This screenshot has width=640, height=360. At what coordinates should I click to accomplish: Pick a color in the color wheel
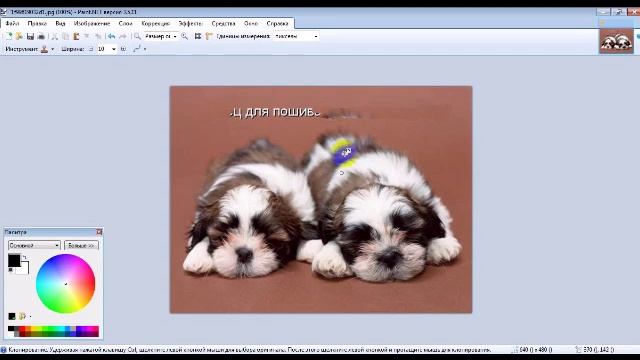pyautogui.click(x=65, y=284)
